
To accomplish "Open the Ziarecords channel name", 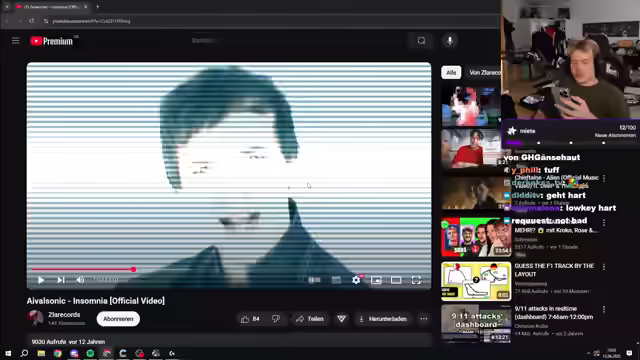I will click(x=64, y=315).
